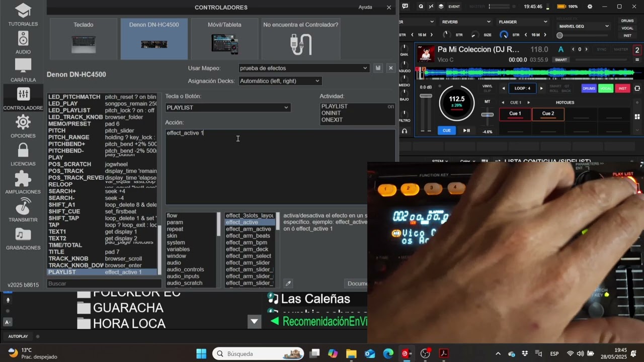Click the pencil edit icon below action list
644x362 pixels.
tap(288, 284)
